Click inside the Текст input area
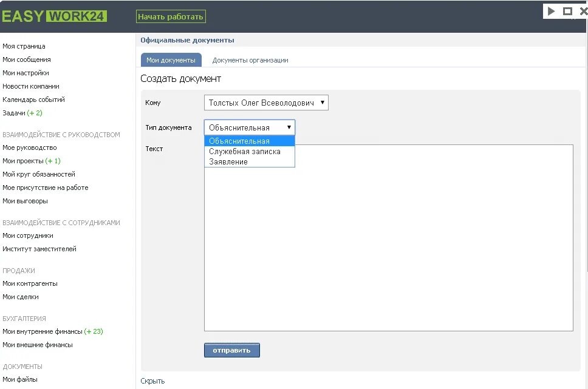Viewport: 588px width, 389px height. [389, 238]
